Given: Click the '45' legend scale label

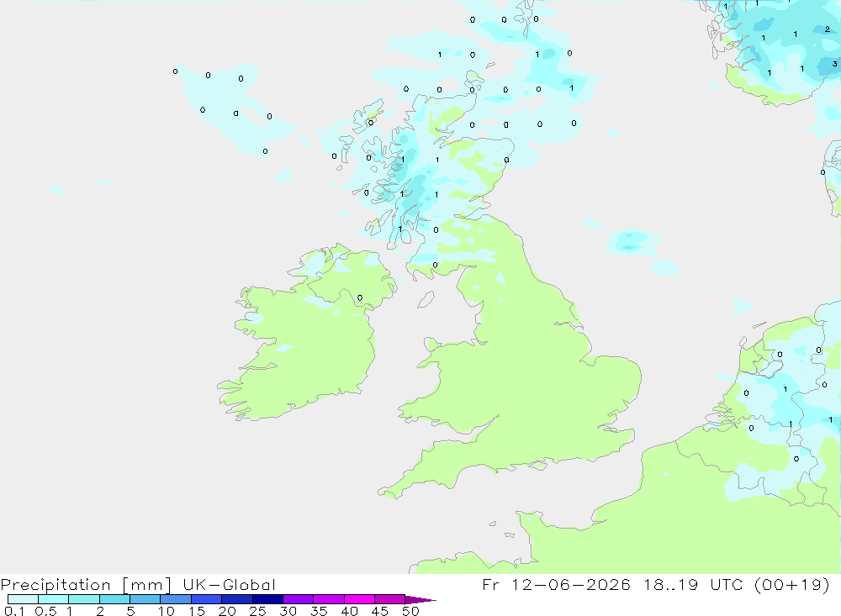Looking at the screenshot, I should tap(380, 611).
